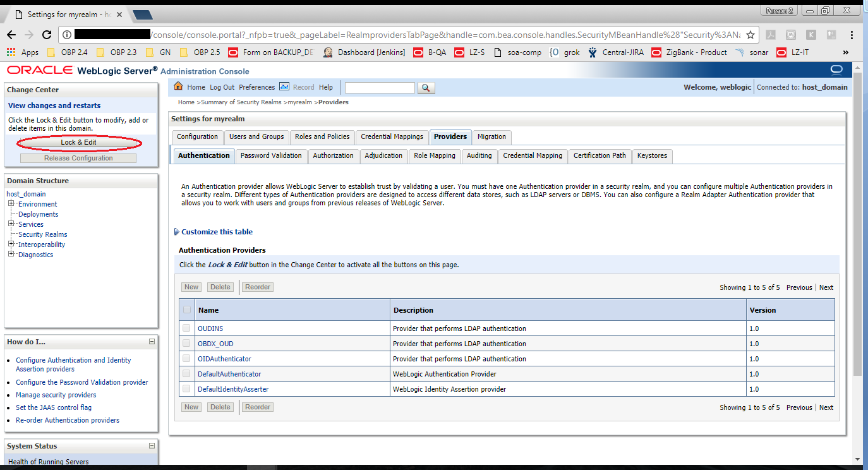868x470 pixels.
Task: Open the sonar bookmark
Action: 752,52
